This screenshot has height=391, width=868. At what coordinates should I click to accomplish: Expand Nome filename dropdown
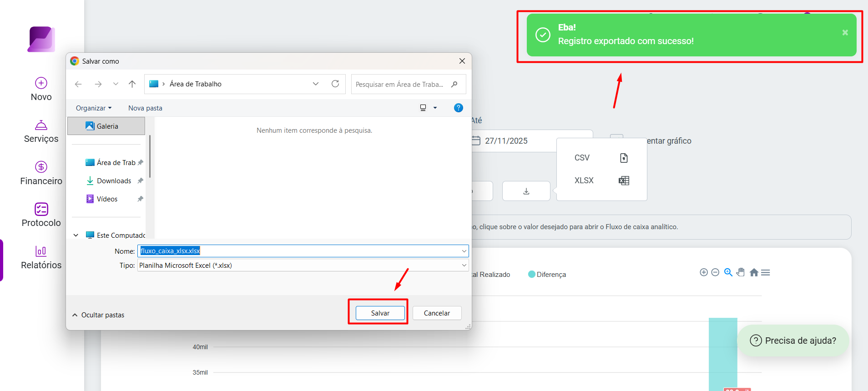[x=464, y=251]
